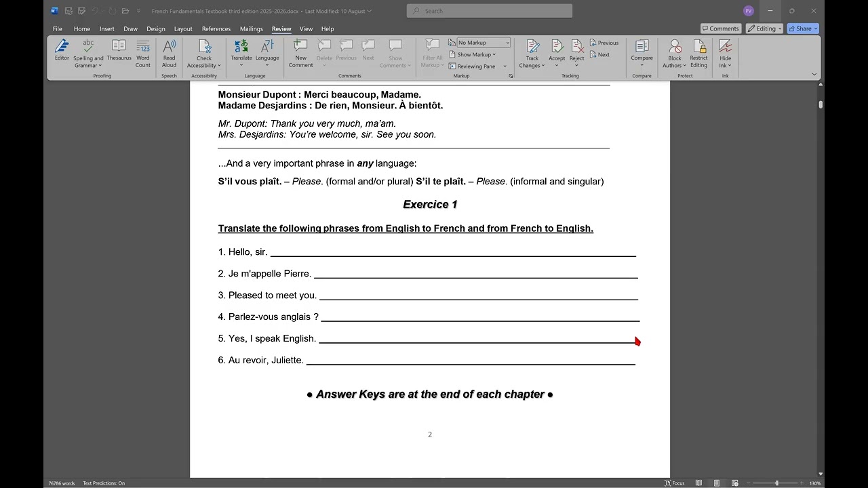The width and height of the screenshot is (868, 488).
Task: Run Check Accessibility
Action: 204,54
